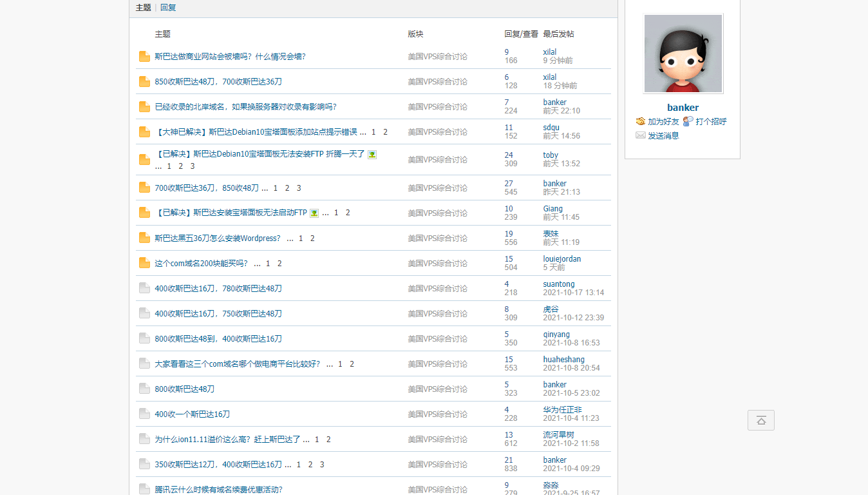Click folder icon beside 无法安装FTP thread
Image resolution: width=868 pixels, height=495 pixels.
144,160
